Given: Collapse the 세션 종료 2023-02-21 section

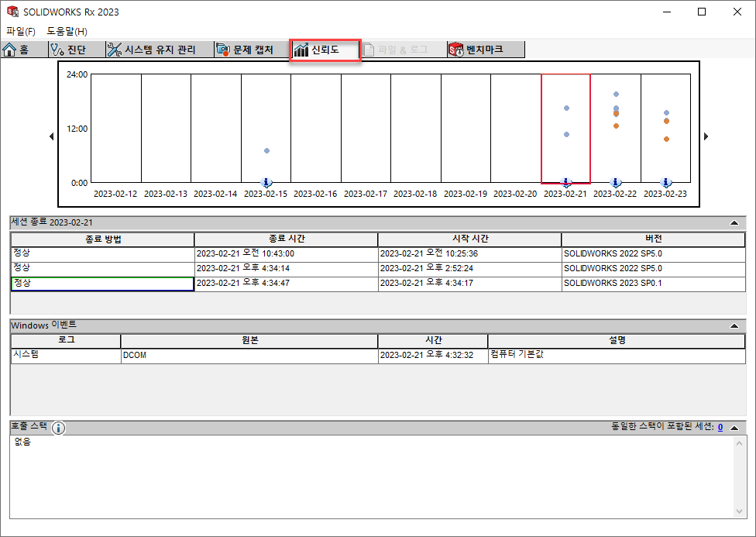Looking at the screenshot, I should tap(734, 223).
